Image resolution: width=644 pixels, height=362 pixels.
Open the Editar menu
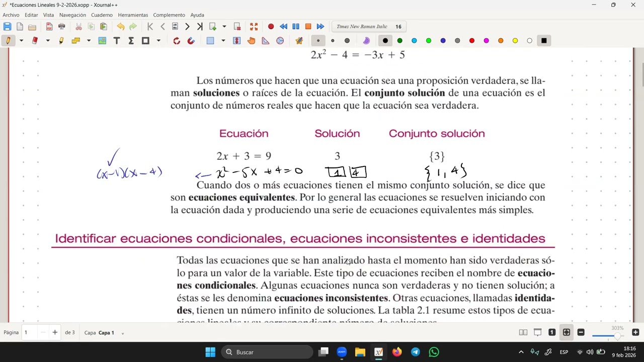coord(31,15)
